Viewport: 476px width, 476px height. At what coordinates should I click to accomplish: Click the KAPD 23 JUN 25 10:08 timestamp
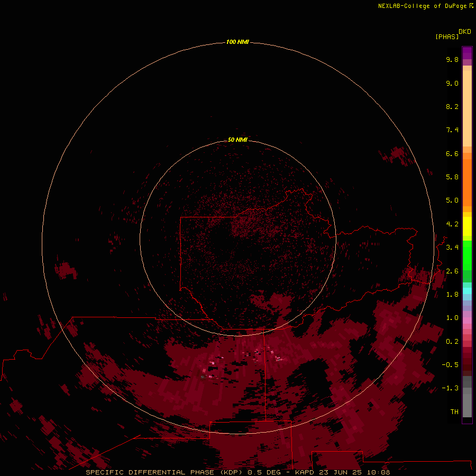[x=342, y=472]
